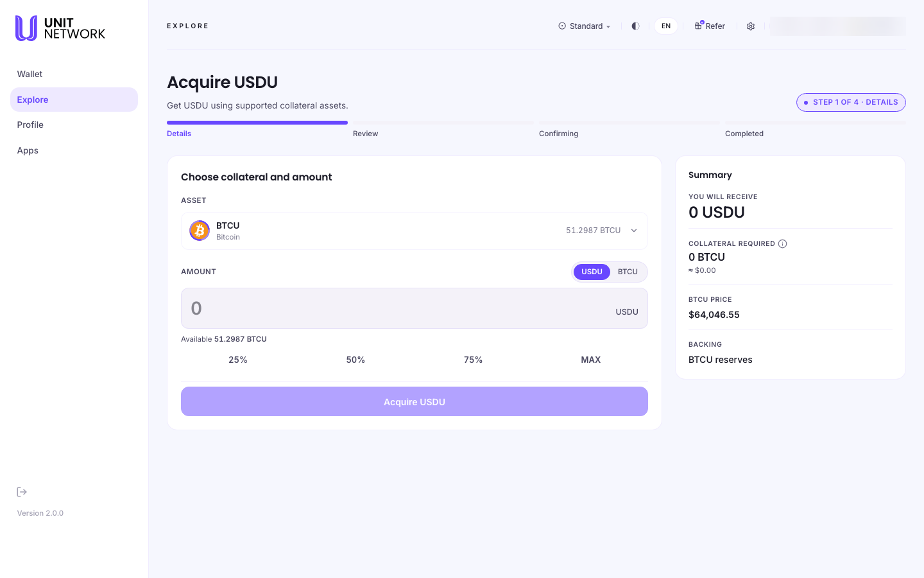Open Apps in sidebar
Viewport: 924px width, 578px height.
click(74, 150)
